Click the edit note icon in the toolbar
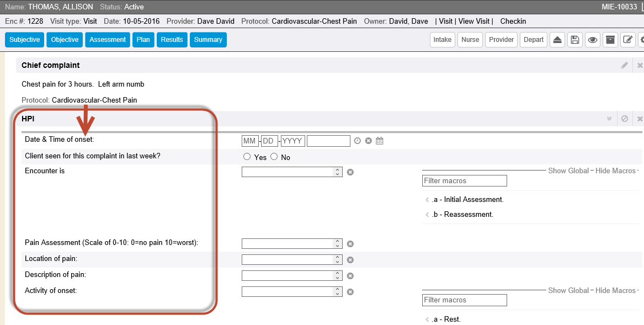Viewport: 644px width, 325px height. click(x=628, y=40)
